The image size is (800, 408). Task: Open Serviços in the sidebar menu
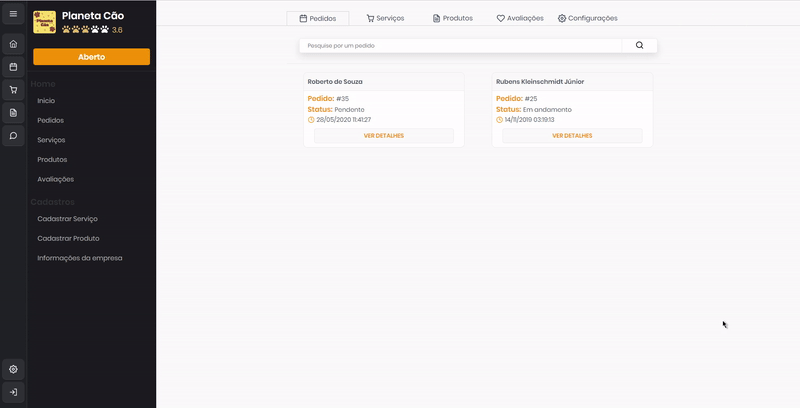[51, 140]
